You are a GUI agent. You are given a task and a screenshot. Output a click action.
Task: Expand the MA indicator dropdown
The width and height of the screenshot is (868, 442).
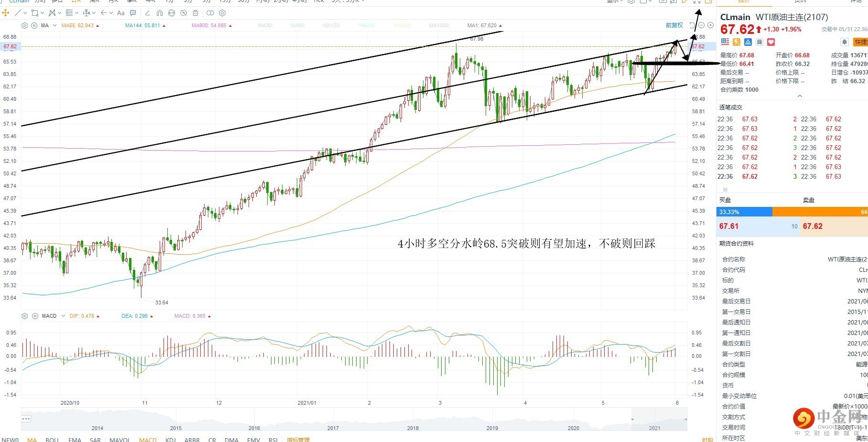pyautogui.click(x=54, y=25)
